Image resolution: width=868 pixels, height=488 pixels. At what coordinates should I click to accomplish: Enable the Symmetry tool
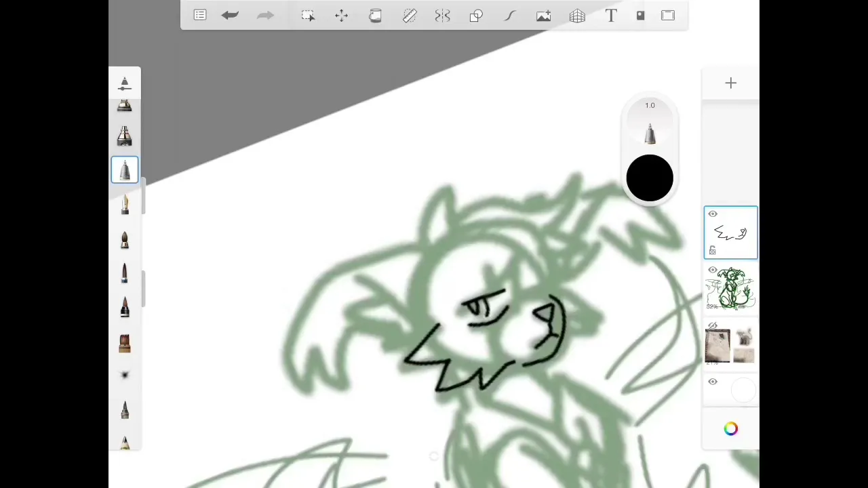click(442, 15)
